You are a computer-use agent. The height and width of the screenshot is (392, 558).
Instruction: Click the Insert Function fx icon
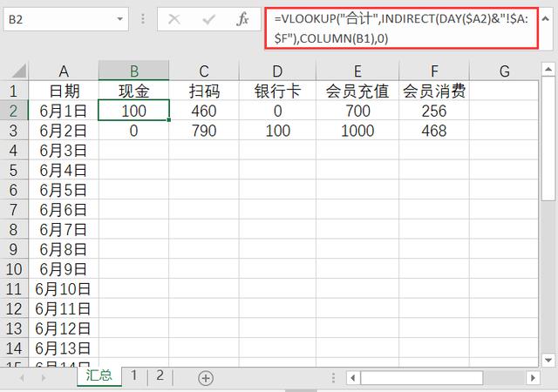[x=243, y=19]
